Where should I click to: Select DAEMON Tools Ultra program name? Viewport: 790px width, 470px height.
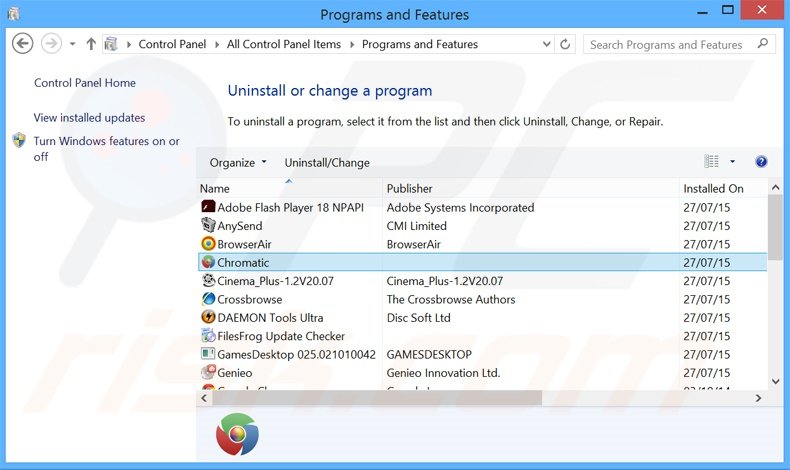(x=270, y=318)
